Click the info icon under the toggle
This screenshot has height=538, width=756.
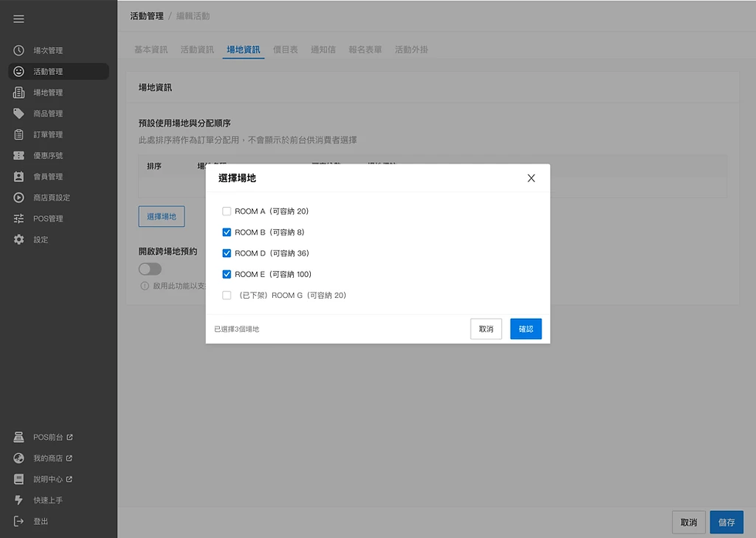click(145, 286)
